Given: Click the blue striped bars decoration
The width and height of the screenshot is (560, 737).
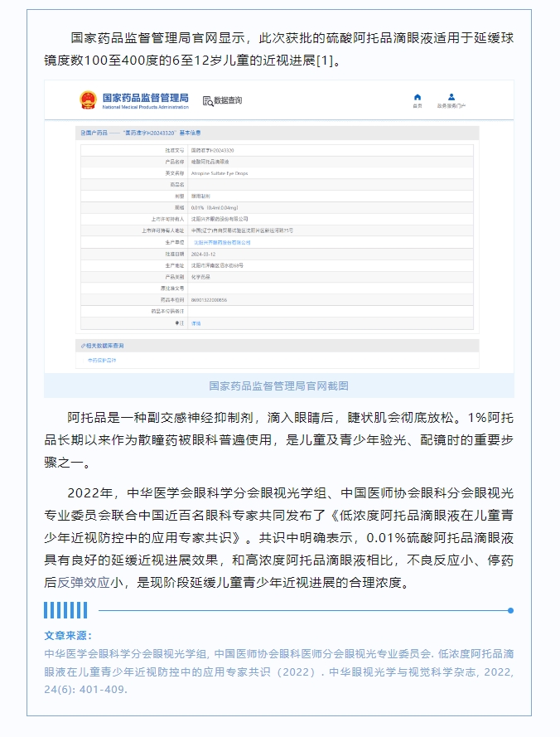Looking at the screenshot, I should tap(65, 610).
